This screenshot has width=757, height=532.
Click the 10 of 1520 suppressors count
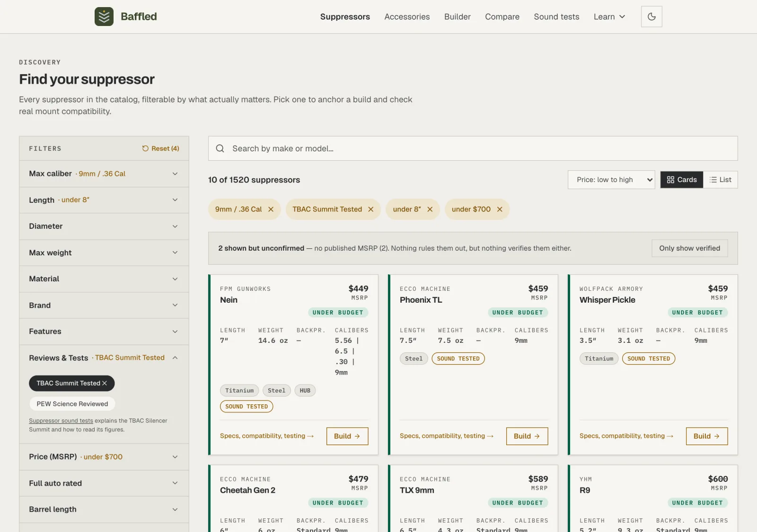click(254, 180)
